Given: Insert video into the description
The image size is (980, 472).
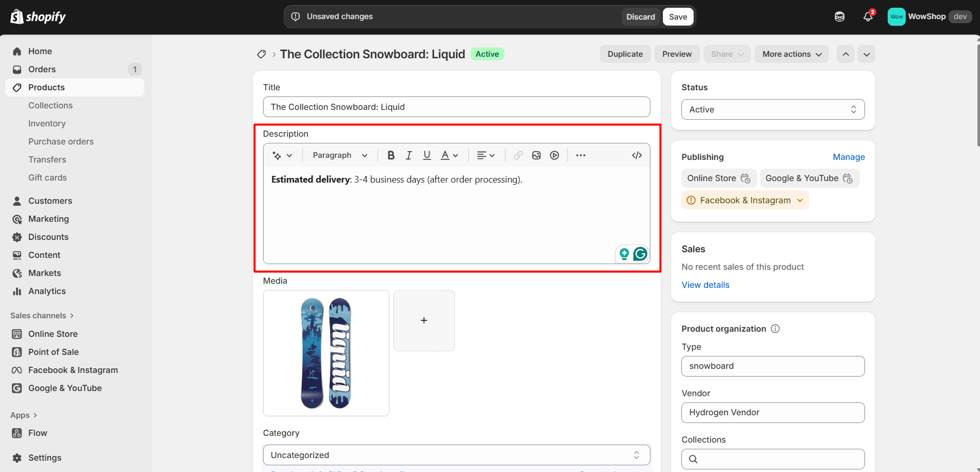Looking at the screenshot, I should coord(554,155).
